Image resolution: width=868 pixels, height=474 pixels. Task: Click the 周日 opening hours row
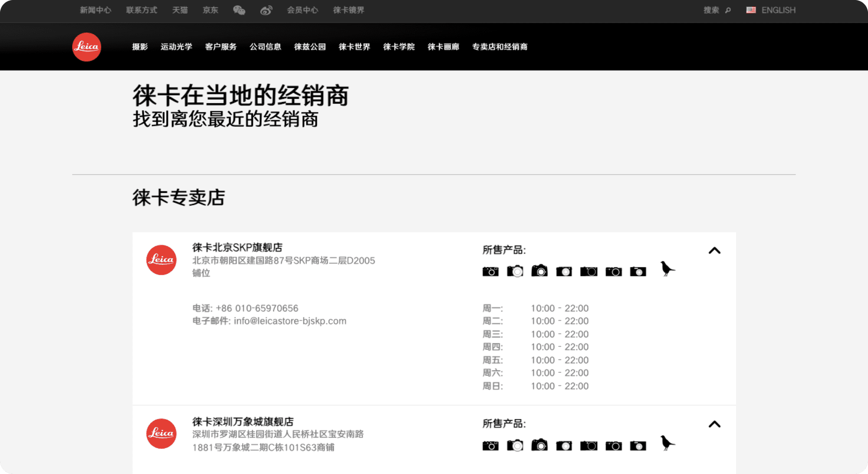point(536,386)
